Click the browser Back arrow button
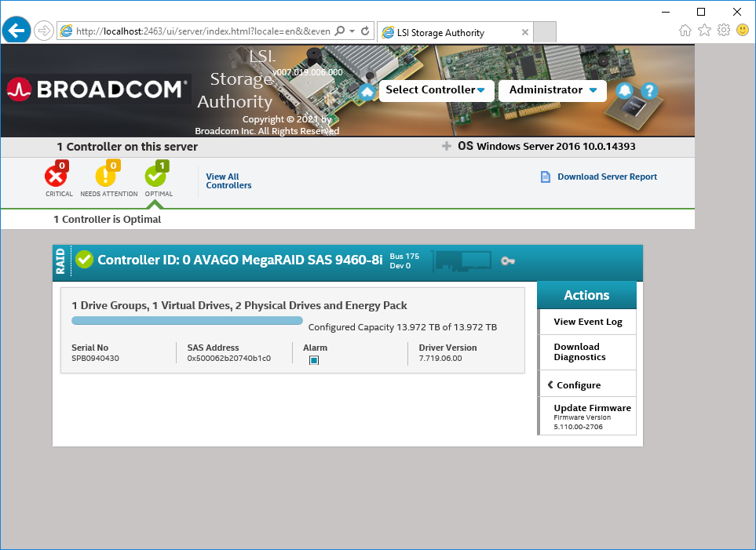Image resolution: width=756 pixels, height=550 pixels. tap(16, 31)
